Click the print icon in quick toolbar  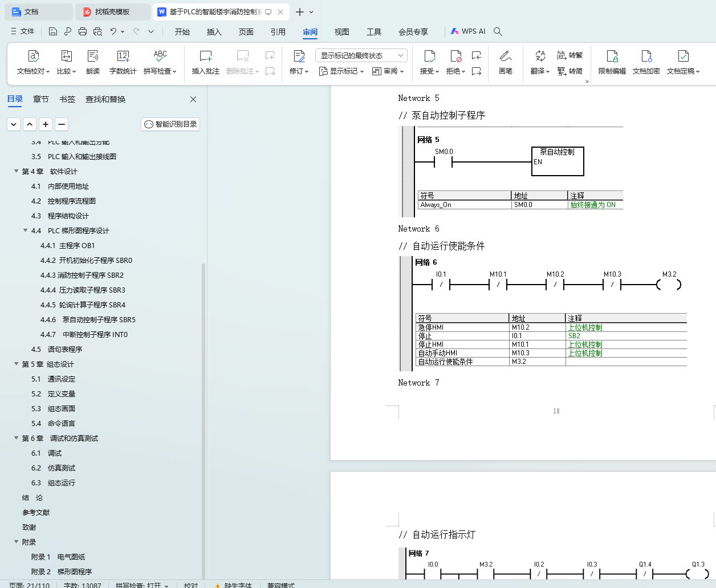[x=83, y=31]
